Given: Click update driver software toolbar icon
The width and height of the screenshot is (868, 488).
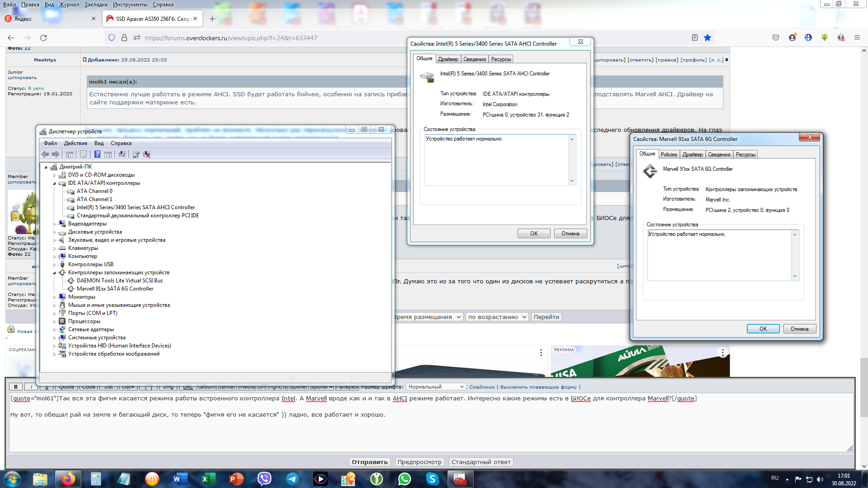Looking at the screenshot, I should point(136,155).
